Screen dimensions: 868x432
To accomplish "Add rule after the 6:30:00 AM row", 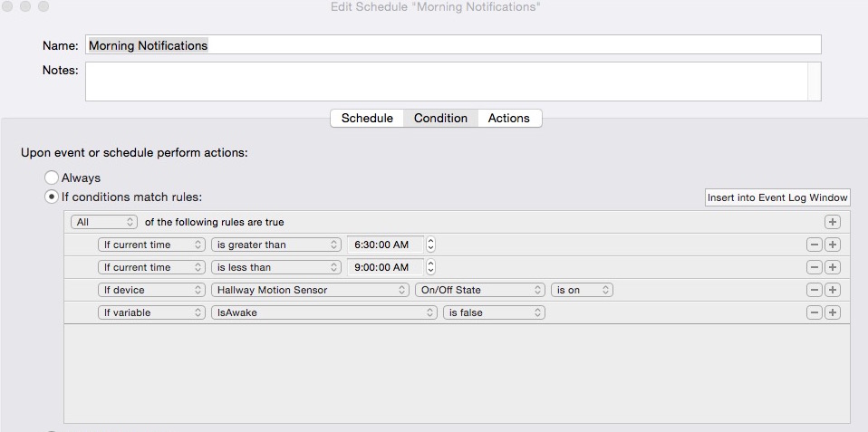I will click(x=832, y=245).
